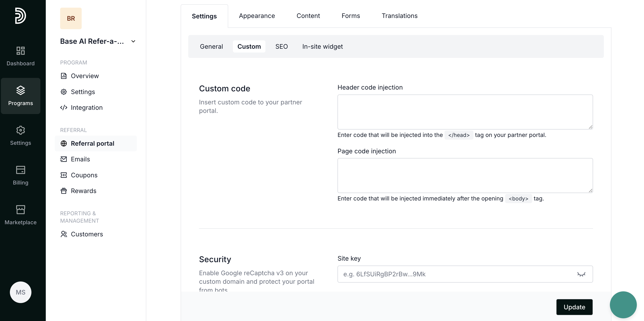This screenshot has height=321, width=644.
Task: Click the app logo in the sidebar
Action: tap(20, 16)
